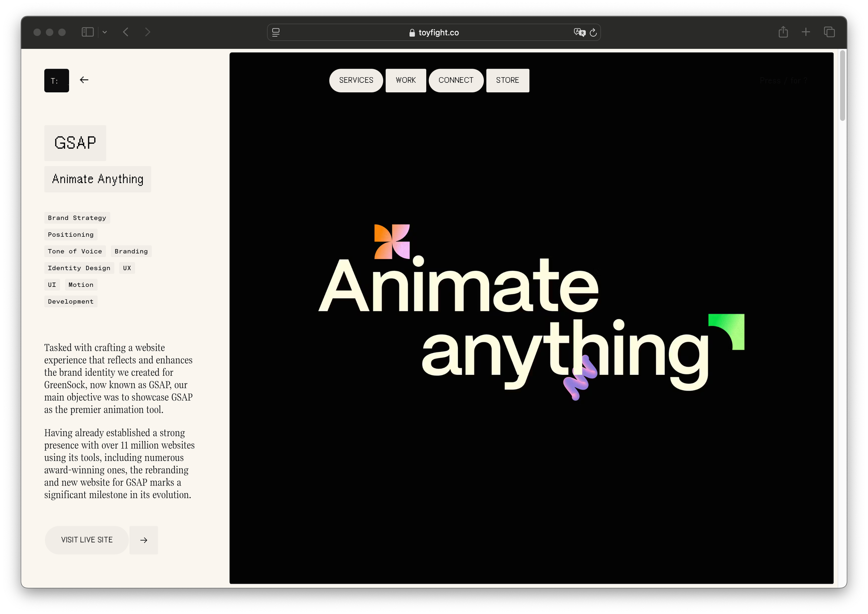Click the CONNECT nav button
Screen dimensions: 868x614
(456, 80)
